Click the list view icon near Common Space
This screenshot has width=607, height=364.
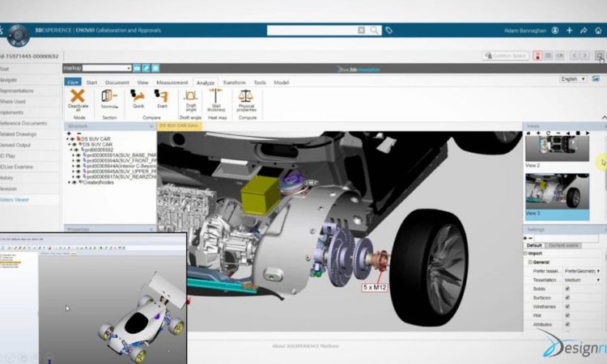[x=548, y=56]
